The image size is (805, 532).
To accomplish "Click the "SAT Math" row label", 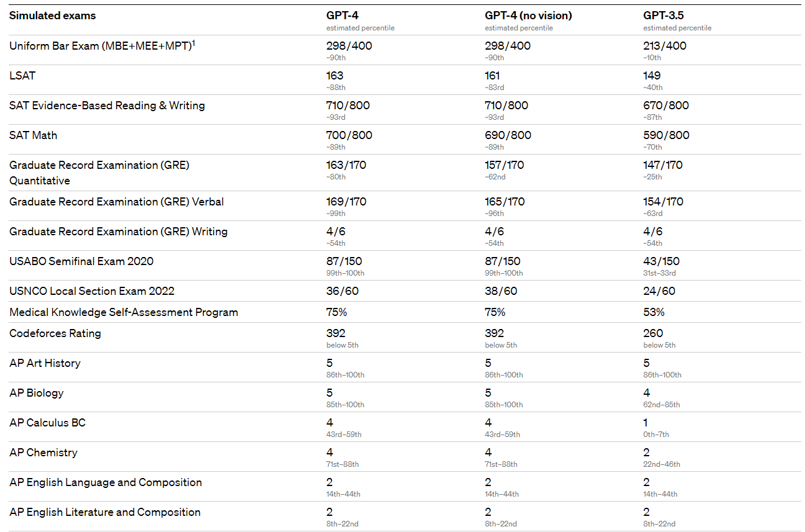I will (x=33, y=135).
